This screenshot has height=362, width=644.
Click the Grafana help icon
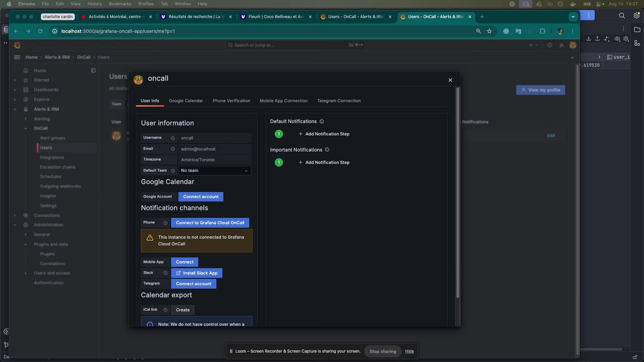point(549,45)
